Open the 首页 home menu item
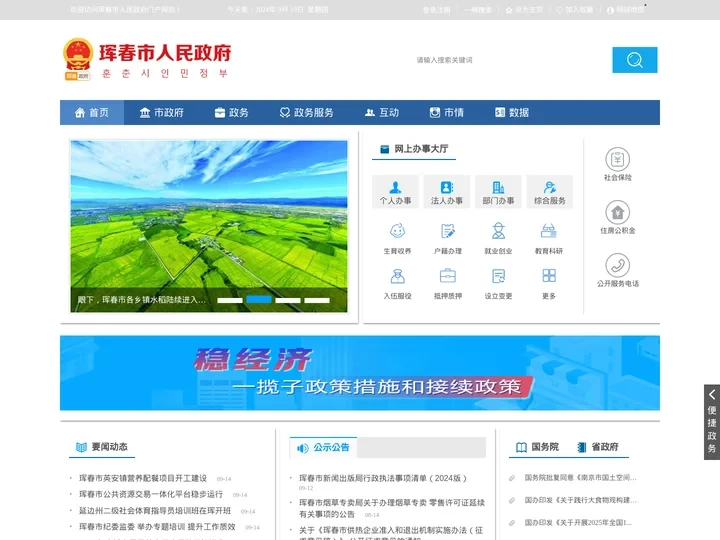 tap(92, 112)
